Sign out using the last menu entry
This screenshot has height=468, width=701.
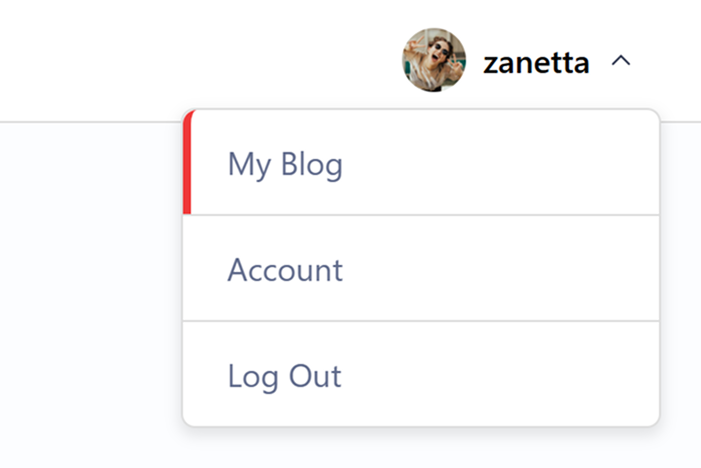[420, 375]
